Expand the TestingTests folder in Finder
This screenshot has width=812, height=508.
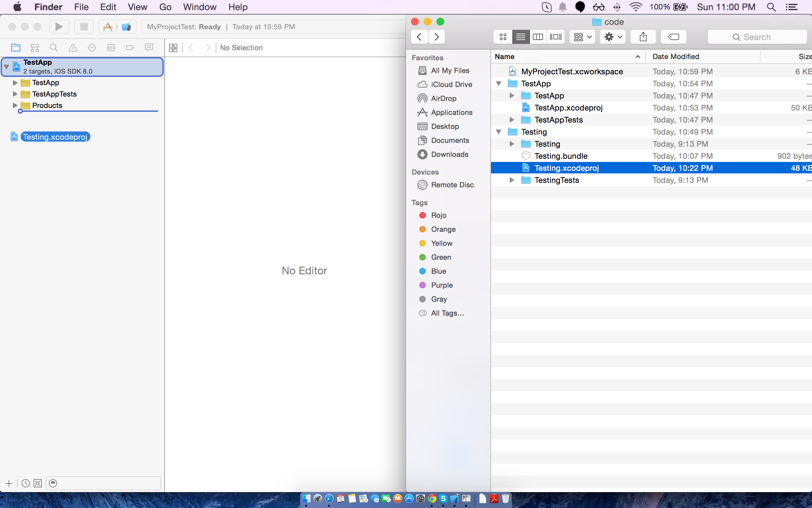(512, 180)
